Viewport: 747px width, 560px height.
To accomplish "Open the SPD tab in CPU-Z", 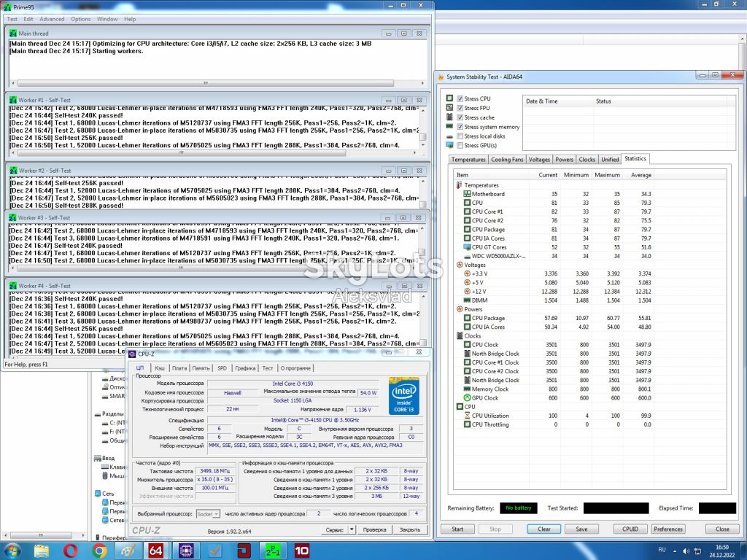I will pos(222,368).
